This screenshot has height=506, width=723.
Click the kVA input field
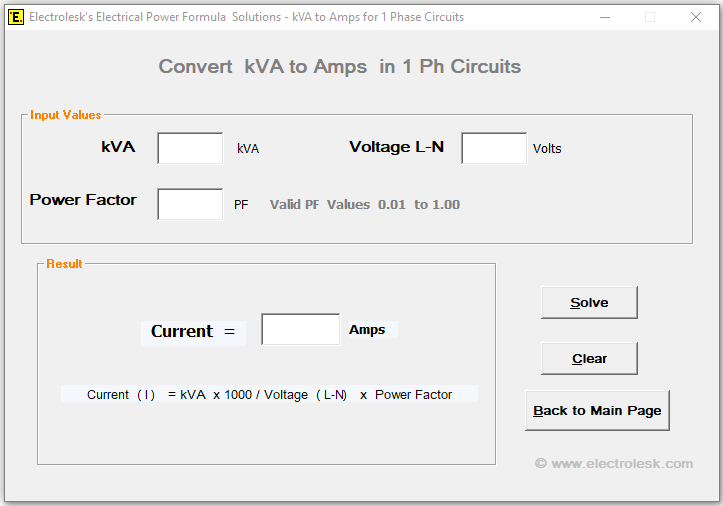pos(190,148)
